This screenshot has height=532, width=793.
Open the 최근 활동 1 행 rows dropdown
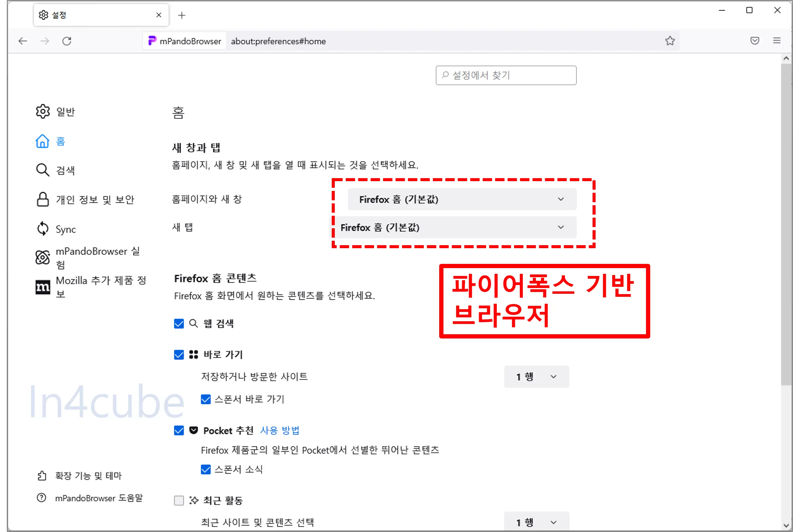click(536, 522)
